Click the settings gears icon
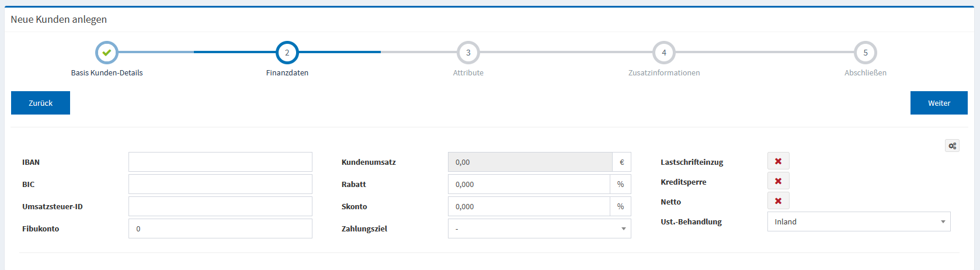 coord(952,146)
